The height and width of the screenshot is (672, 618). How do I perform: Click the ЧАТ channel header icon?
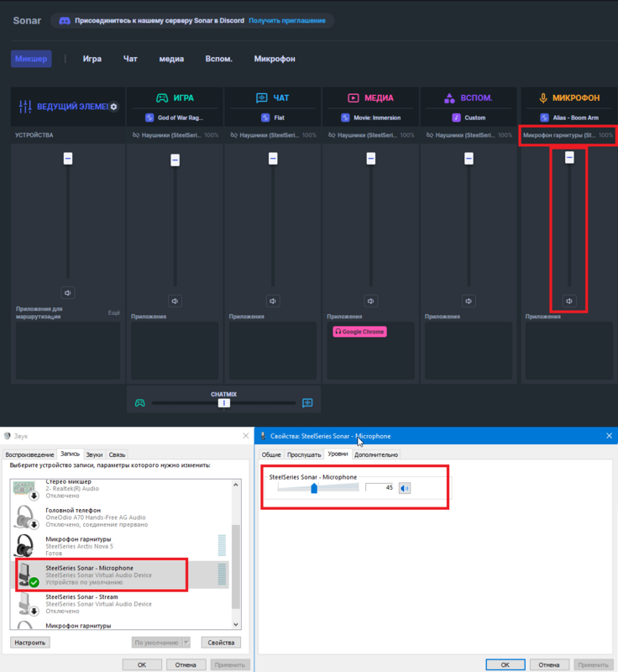coord(262,98)
